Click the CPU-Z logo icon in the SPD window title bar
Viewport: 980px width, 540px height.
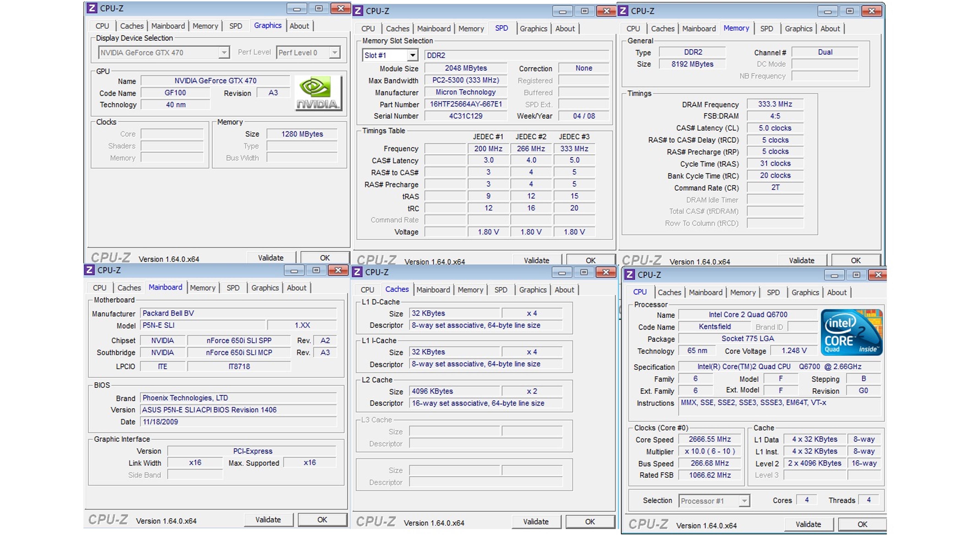358,11
